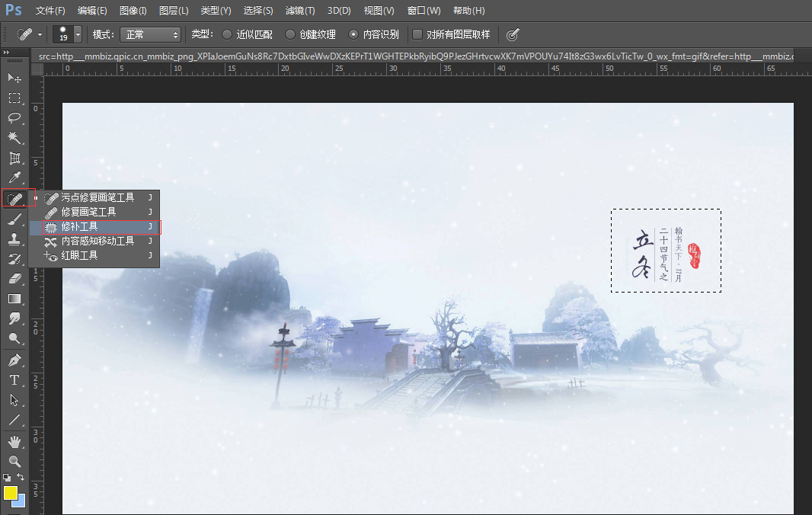
Task: Open the 图像(I) menu
Action: click(x=133, y=11)
